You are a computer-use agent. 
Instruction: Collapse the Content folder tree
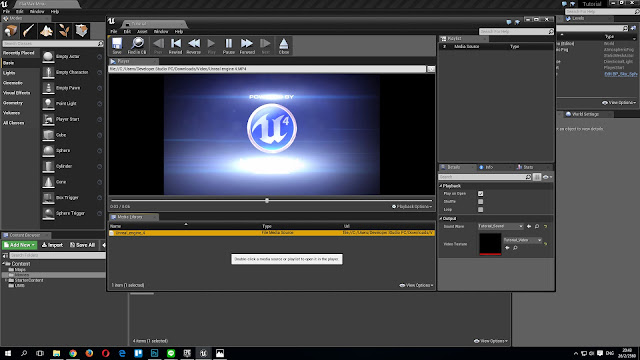(x=4, y=264)
